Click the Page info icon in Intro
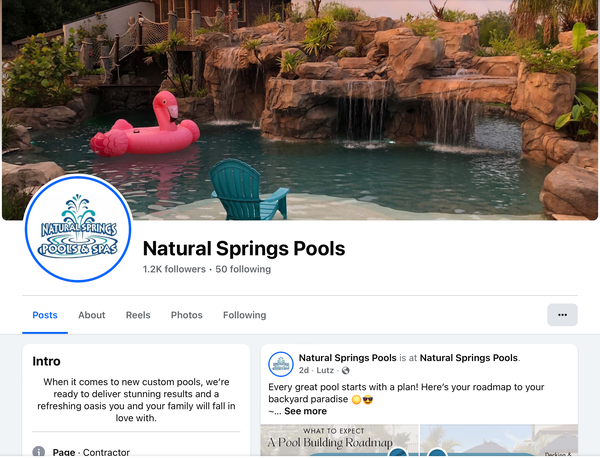The width and height of the screenshot is (600, 458). coord(39,451)
